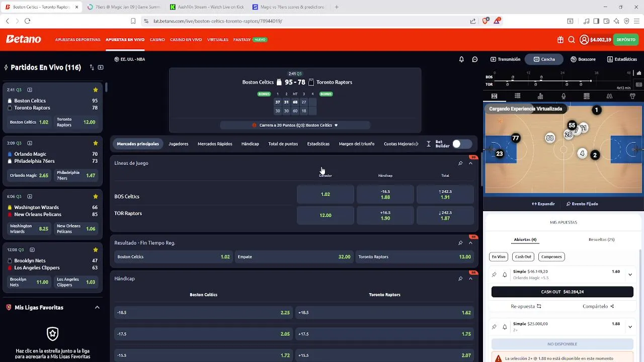Toggle favorite star for Brooklyn Nets game
Screen dimensions: 644x362
[95, 250]
